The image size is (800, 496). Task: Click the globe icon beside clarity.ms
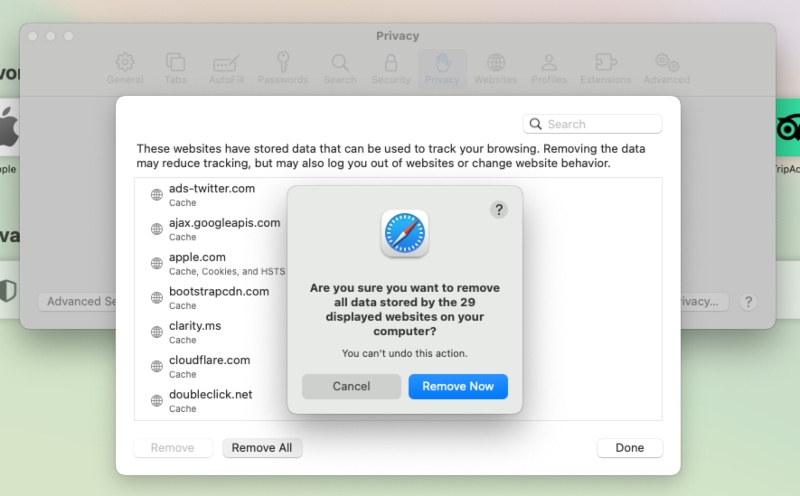[157, 332]
